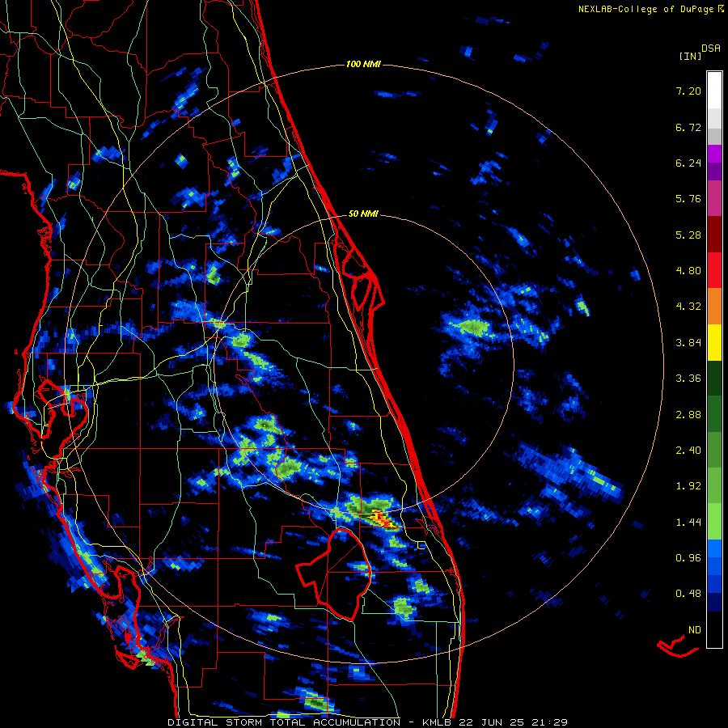Select the ND legend label

[x=695, y=630]
